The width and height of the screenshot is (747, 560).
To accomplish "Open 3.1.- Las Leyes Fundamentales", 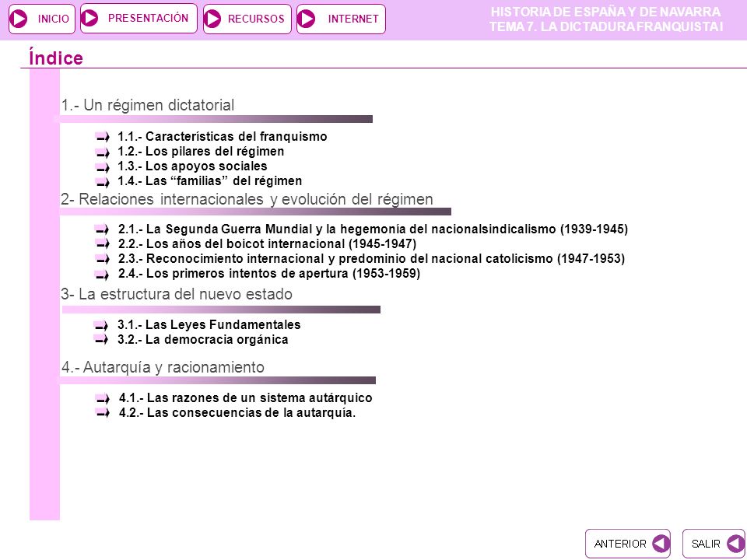I will pyautogui.click(x=209, y=325).
